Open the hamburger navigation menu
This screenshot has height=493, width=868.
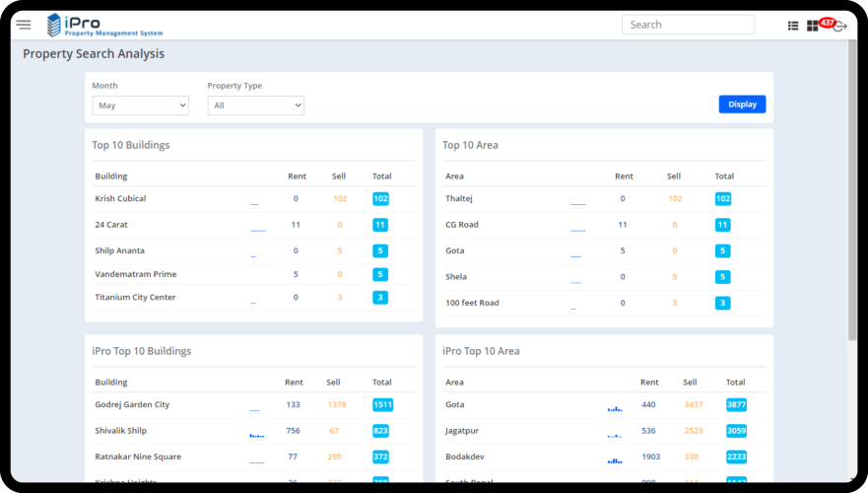pos(24,25)
